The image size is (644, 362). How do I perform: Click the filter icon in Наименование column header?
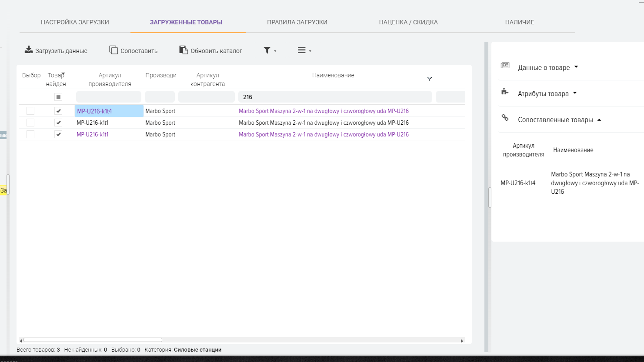coord(430,79)
